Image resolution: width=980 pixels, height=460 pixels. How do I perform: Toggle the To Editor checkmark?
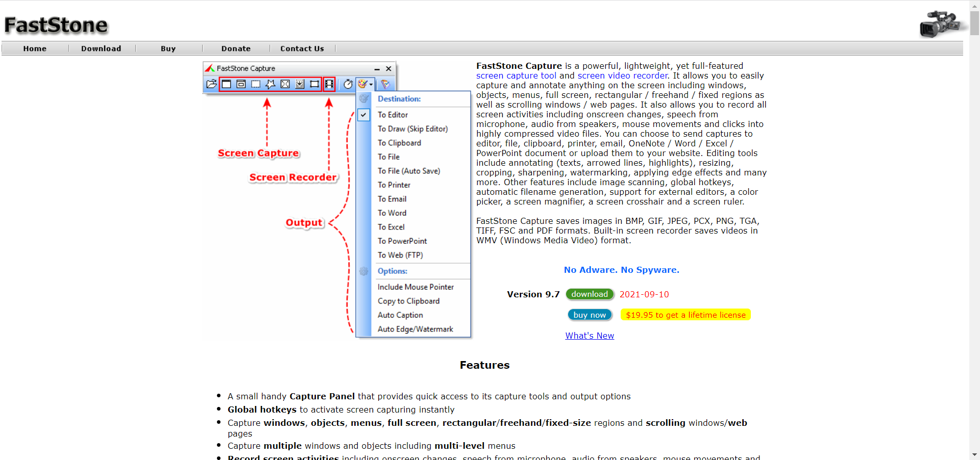[x=363, y=115]
